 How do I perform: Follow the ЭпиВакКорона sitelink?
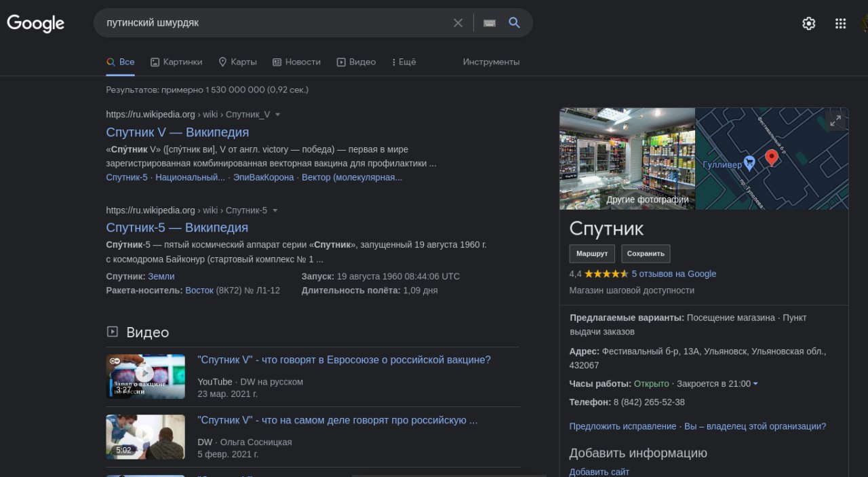coord(264,177)
